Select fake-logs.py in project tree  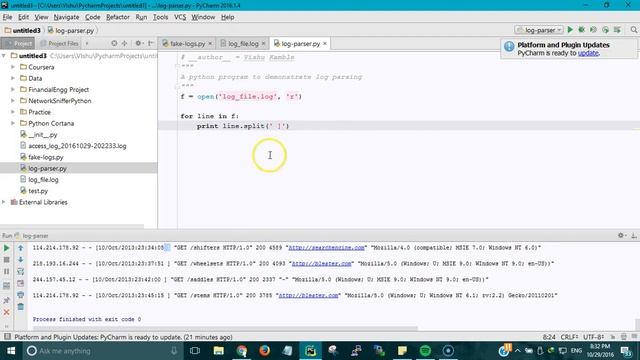(x=46, y=157)
